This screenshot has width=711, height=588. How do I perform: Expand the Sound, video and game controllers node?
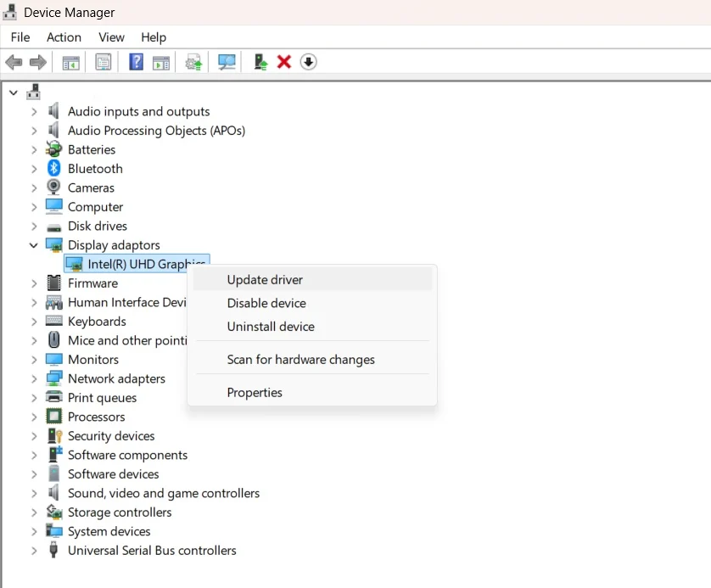tap(34, 493)
